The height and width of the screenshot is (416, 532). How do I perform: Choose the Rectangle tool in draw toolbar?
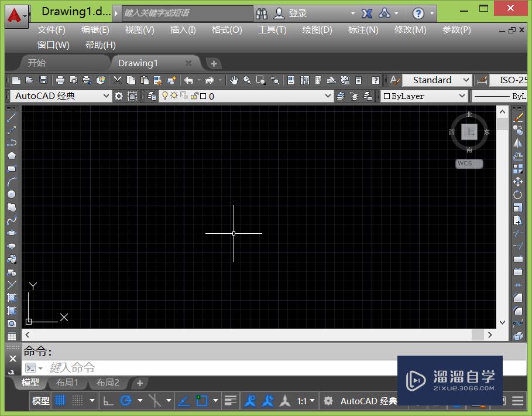pyautogui.click(x=11, y=169)
